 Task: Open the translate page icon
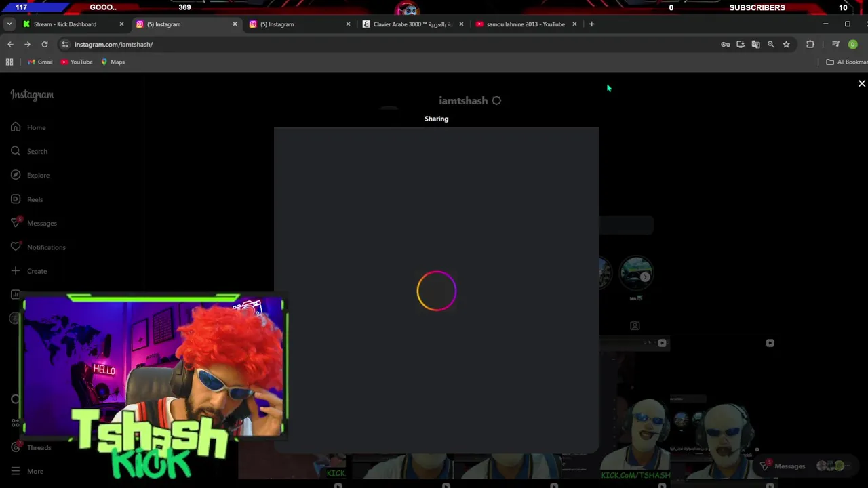coord(755,44)
